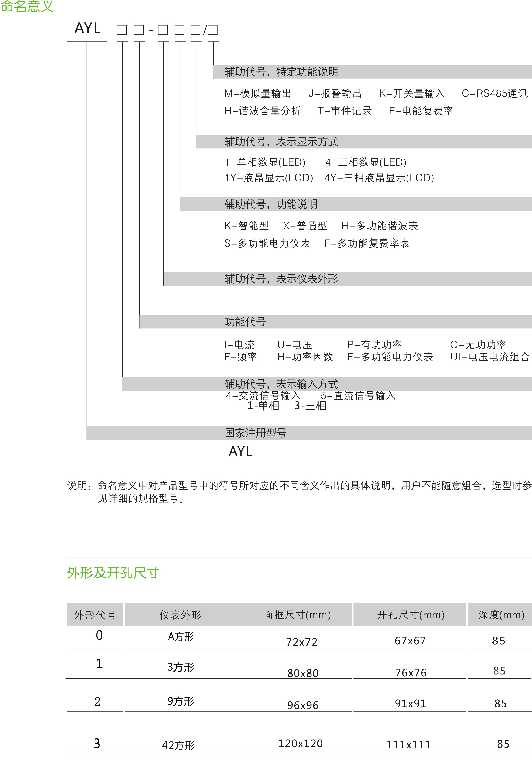
Task: Click 76x76 cutout size cell
Action: pos(411,673)
